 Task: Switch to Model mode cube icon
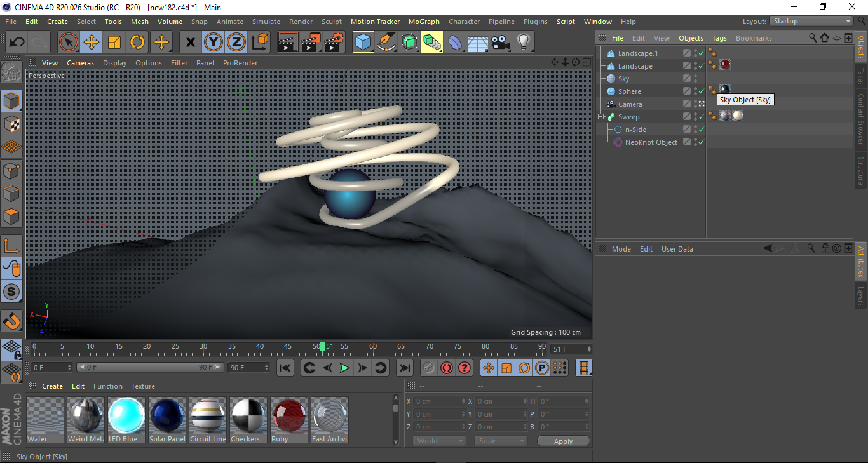click(x=11, y=102)
